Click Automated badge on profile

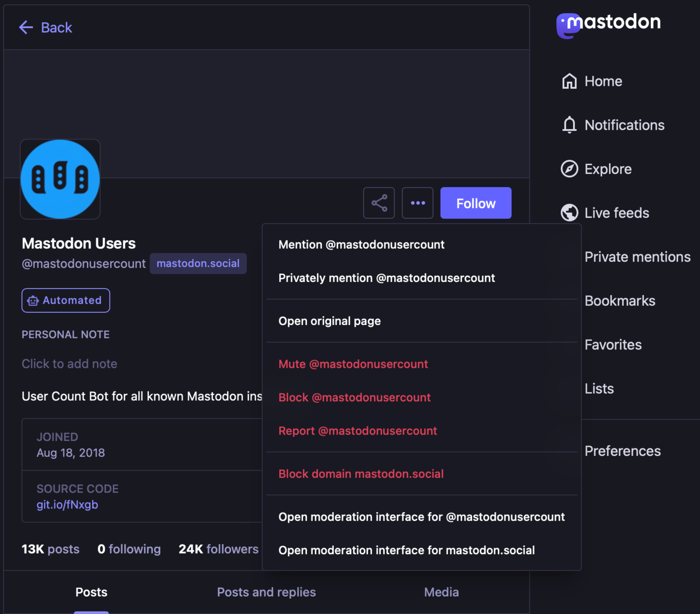click(65, 300)
